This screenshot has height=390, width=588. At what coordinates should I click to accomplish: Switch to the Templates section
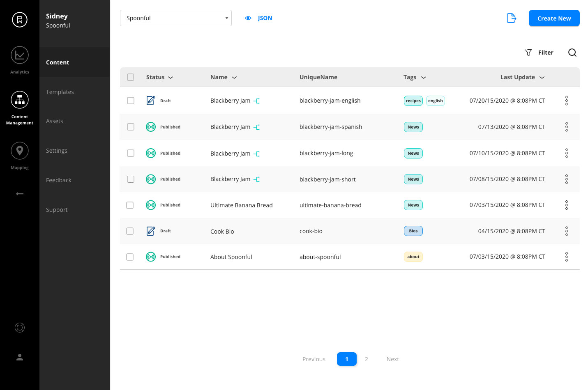pyautogui.click(x=60, y=92)
